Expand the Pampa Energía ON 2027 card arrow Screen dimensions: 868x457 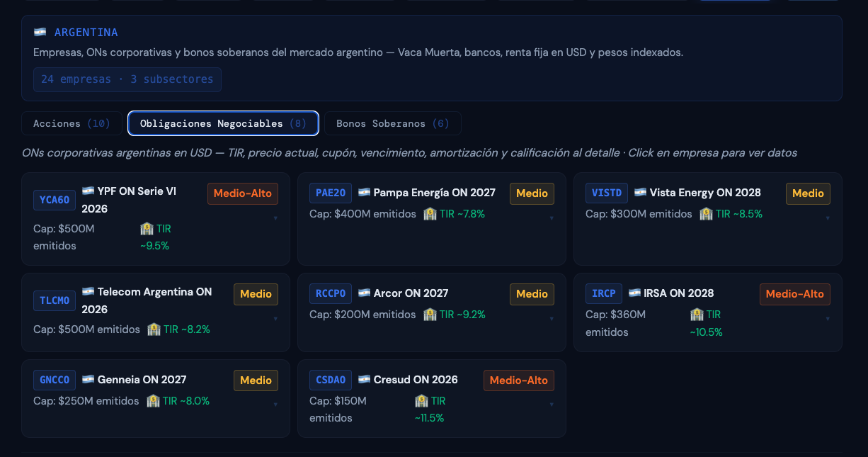(552, 218)
